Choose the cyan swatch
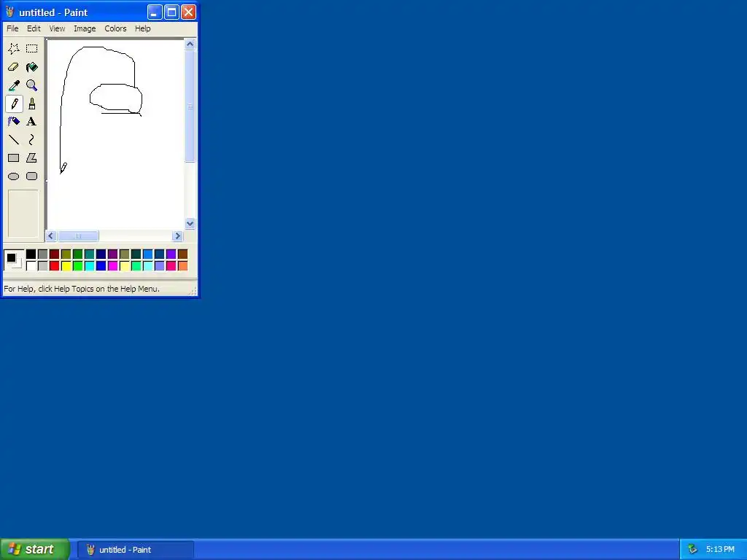The image size is (747, 560). (x=89, y=265)
